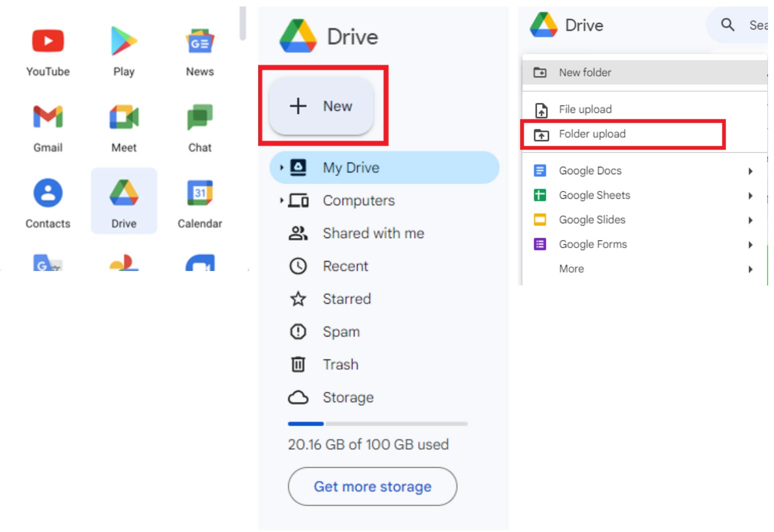The height and width of the screenshot is (532, 774).
Task: Expand the More submenu arrow
Action: point(750,269)
